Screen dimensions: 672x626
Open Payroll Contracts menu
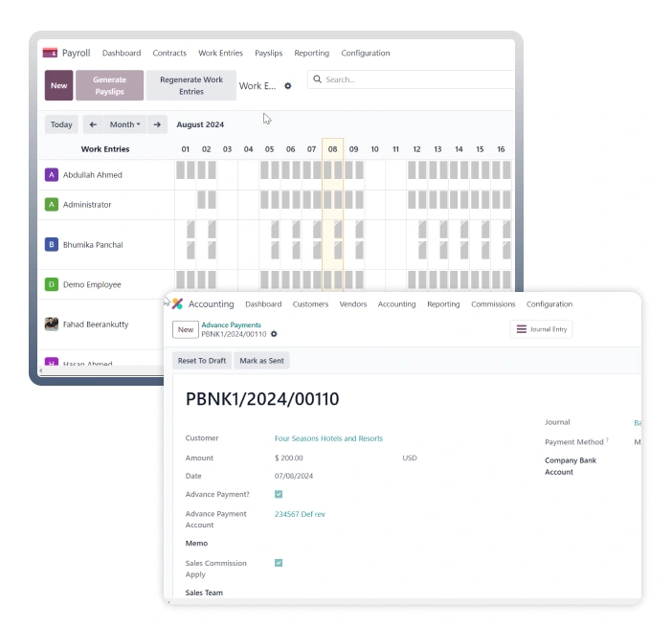(x=169, y=53)
